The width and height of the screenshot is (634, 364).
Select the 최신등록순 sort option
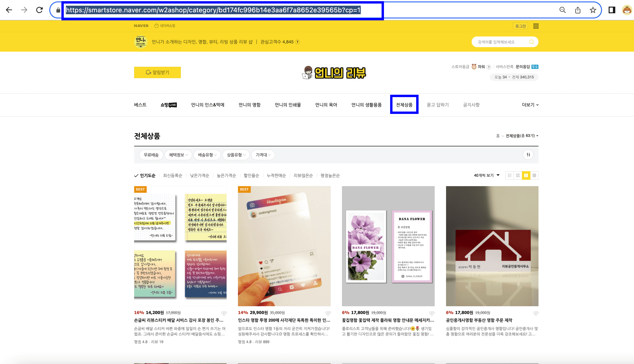click(172, 175)
